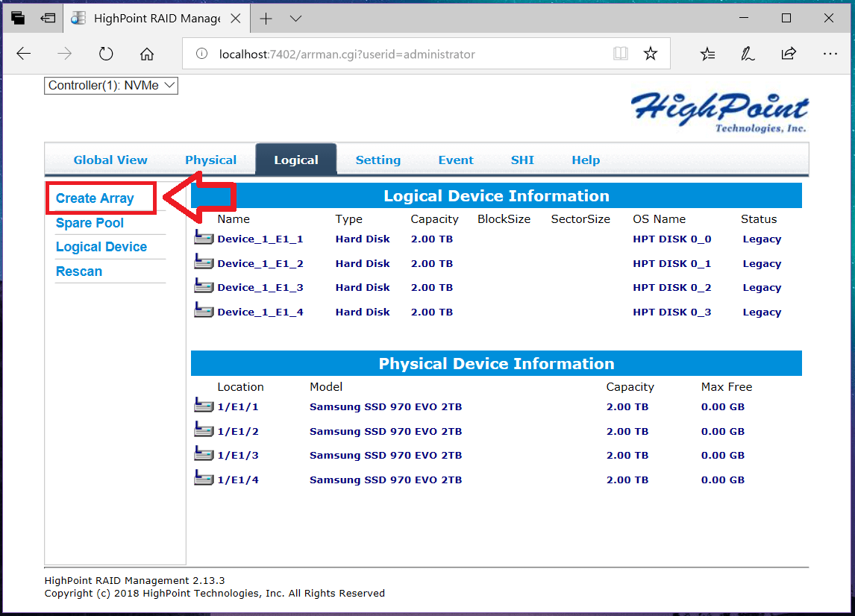855x616 pixels.
Task: Click OS name HPT DISK 0_0
Action: pyautogui.click(x=671, y=239)
